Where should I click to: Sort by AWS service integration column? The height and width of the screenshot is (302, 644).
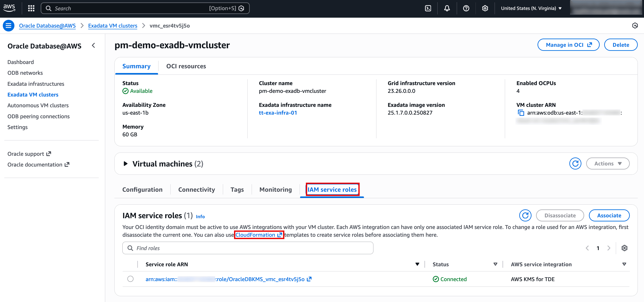click(624, 264)
